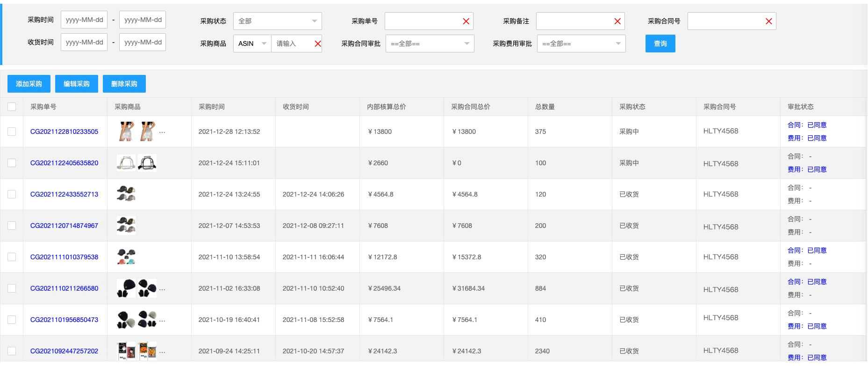This screenshot has width=868, height=366.
Task: Click hat thumbnail for order CG2021111010379538
Action: click(x=126, y=257)
